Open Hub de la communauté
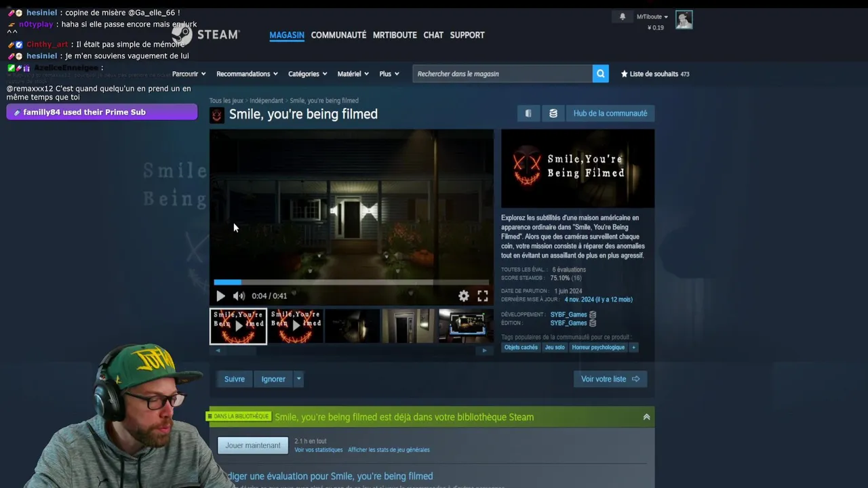Viewport: 868px width, 488px height. [x=610, y=113]
